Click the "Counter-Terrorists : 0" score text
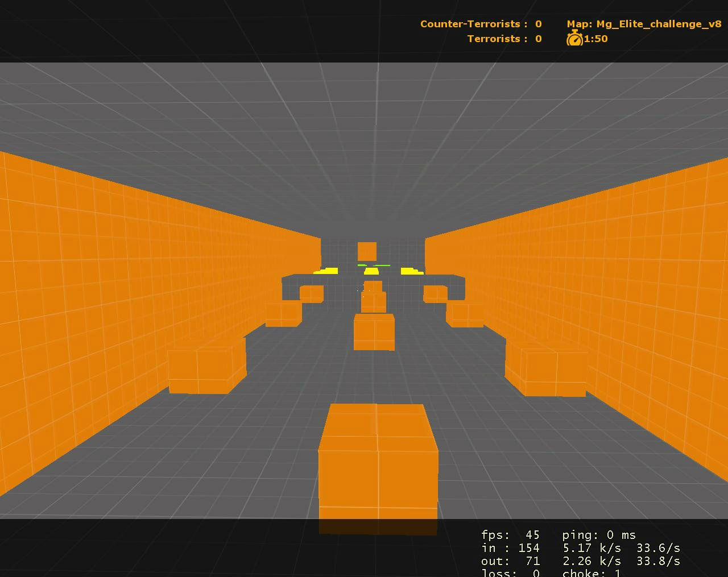728x577 pixels. 481,24
